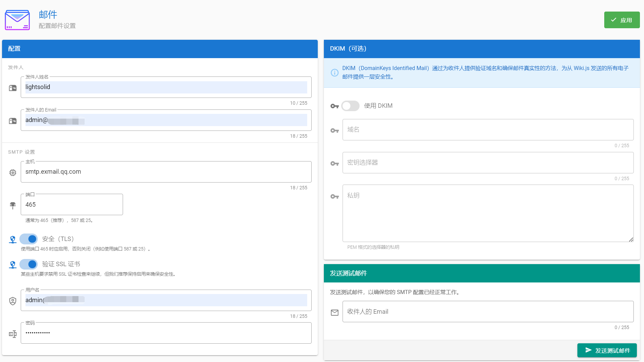This screenshot has height=362, width=644.
Task: Click the 配置 panel header
Action: [160, 49]
